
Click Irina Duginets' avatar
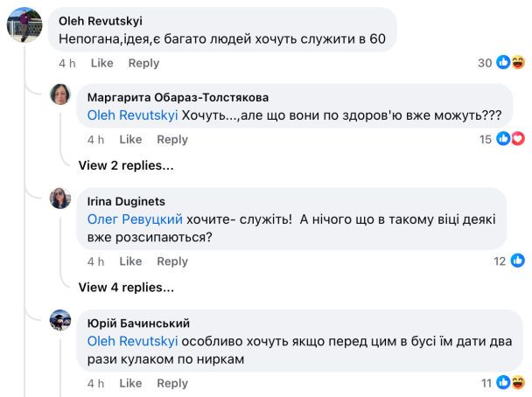pyautogui.click(x=60, y=198)
